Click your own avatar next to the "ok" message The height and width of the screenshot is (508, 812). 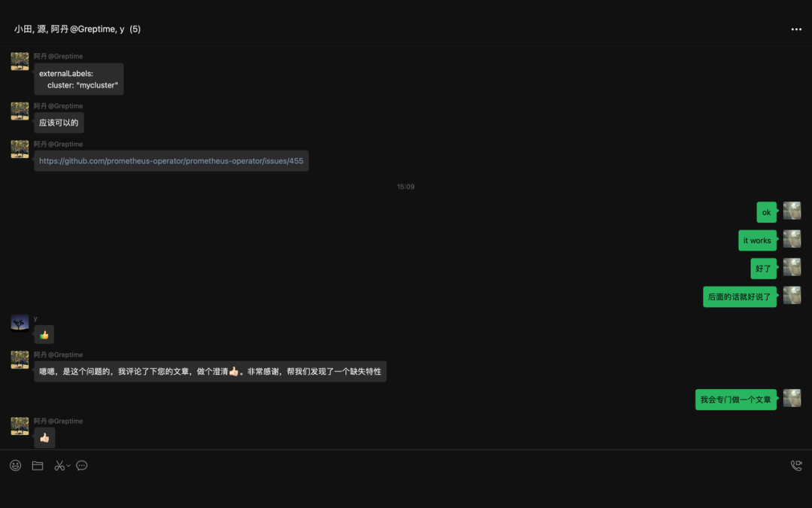pos(792,211)
